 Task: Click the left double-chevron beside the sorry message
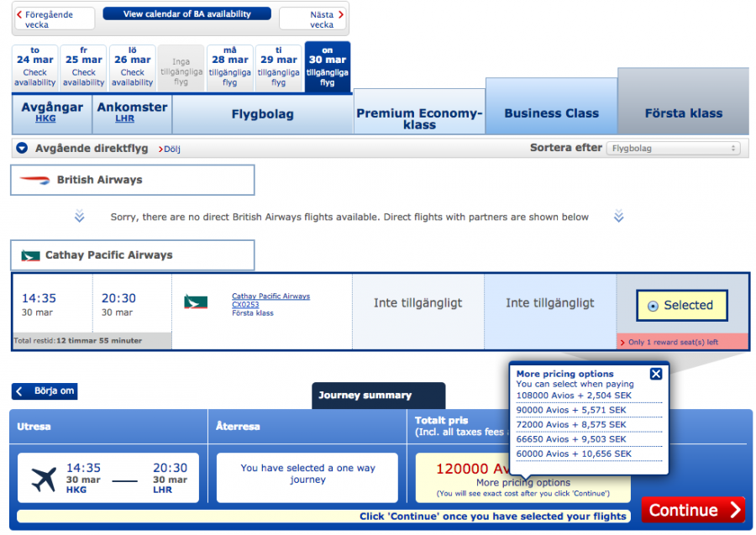pyautogui.click(x=79, y=218)
